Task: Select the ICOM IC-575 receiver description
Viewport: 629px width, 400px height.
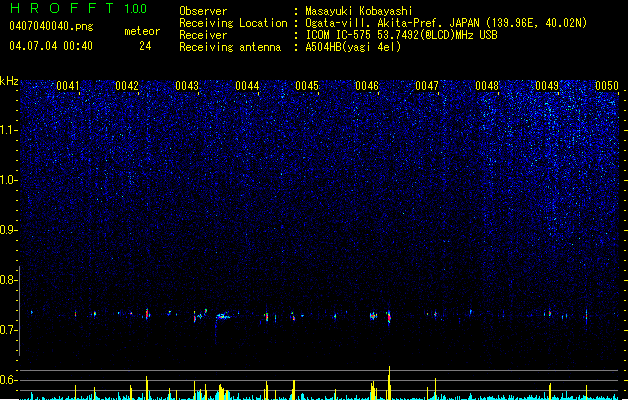Action: pyautogui.click(x=401, y=35)
